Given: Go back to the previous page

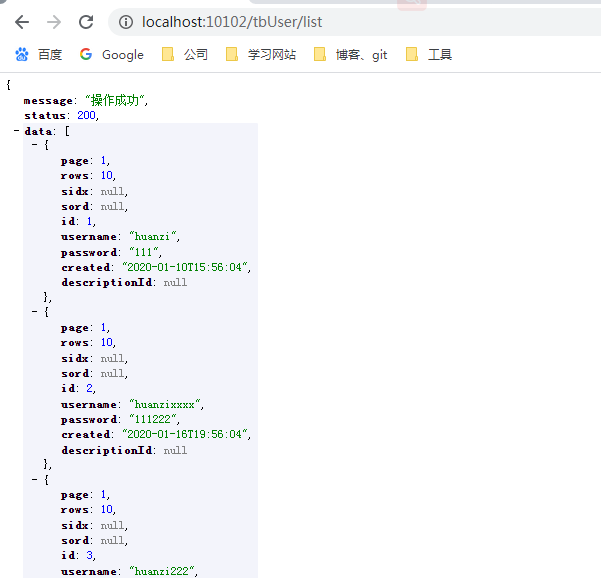Looking at the screenshot, I should click(x=22, y=21).
